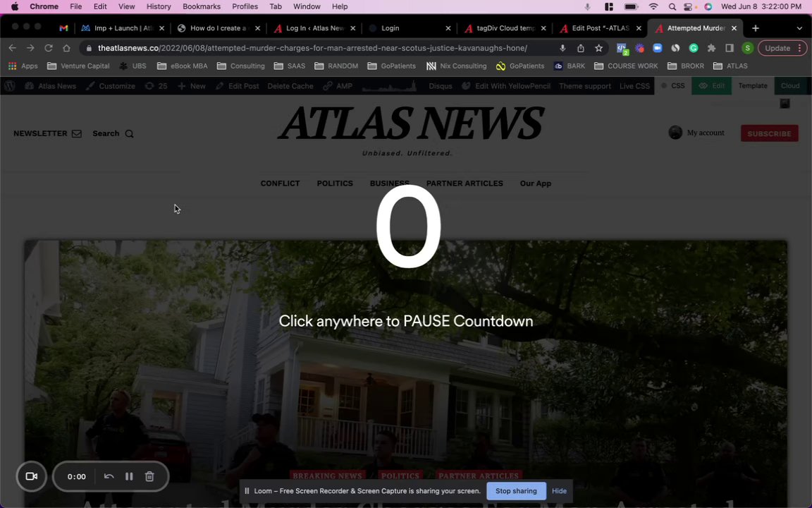The image size is (812, 508).
Task: Open macOS Control Center icon
Action: (x=688, y=7)
